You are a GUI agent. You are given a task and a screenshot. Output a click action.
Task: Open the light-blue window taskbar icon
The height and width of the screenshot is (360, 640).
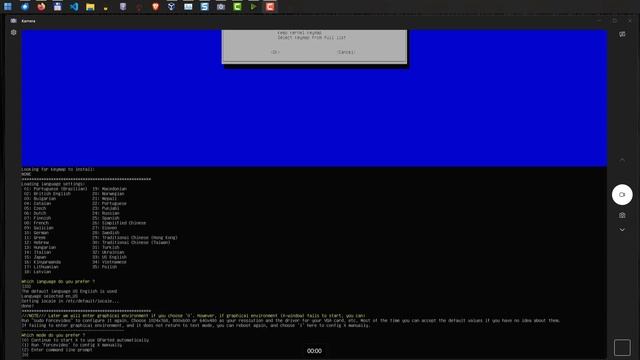point(188,7)
